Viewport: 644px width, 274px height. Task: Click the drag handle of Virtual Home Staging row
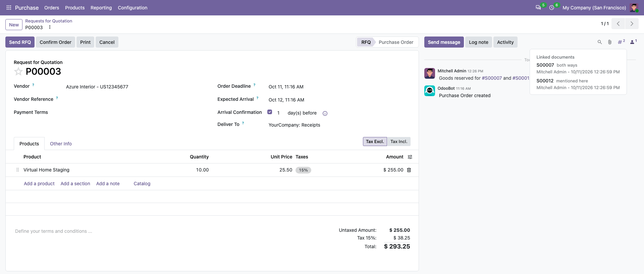tap(17, 170)
